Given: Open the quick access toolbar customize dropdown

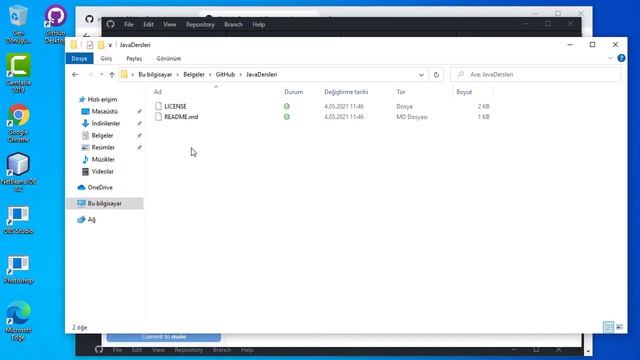Looking at the screenshot, I should [110, 45].
